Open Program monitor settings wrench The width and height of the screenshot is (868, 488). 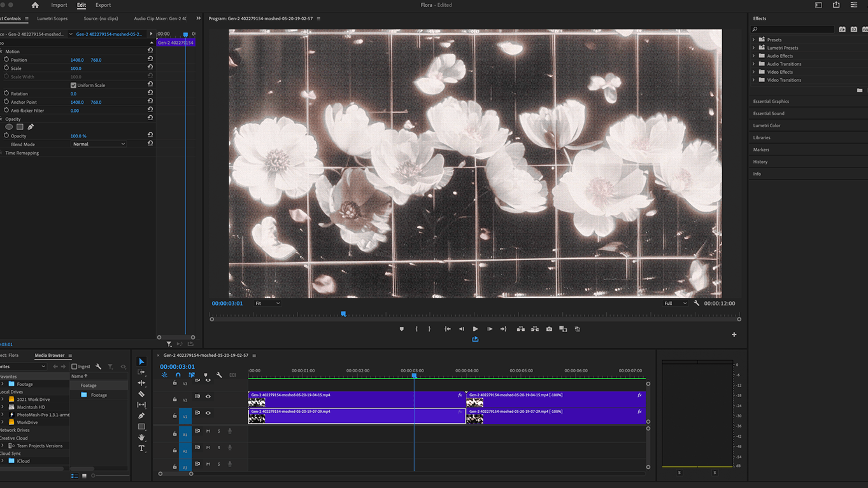click(696, 303)
